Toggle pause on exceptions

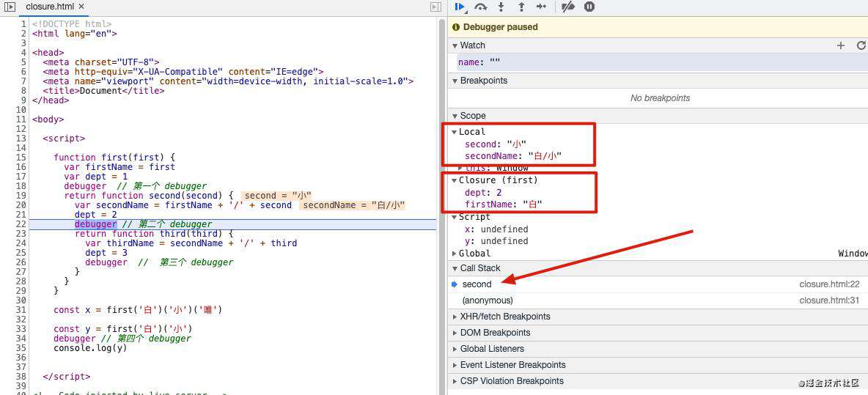(x=589, y=7)
